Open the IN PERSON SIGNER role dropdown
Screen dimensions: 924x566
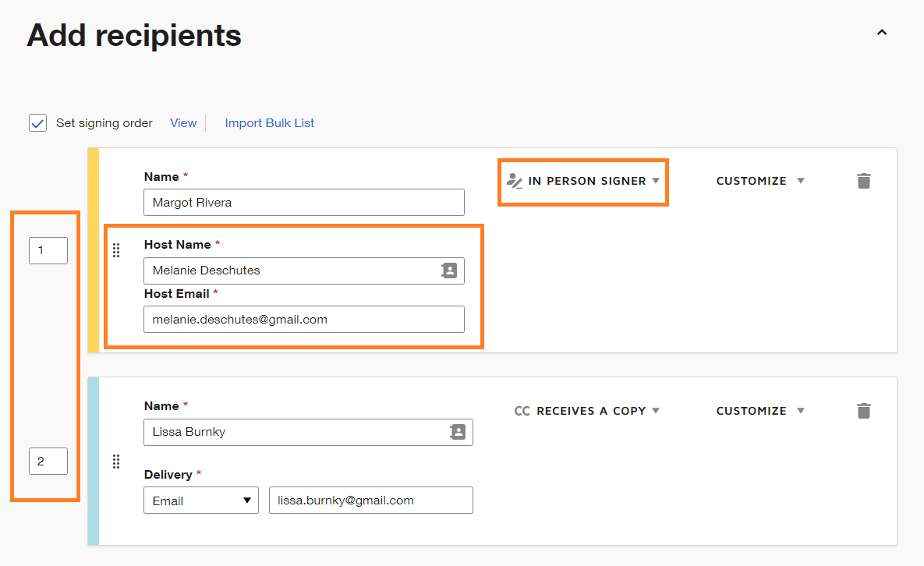pos(589,180)
